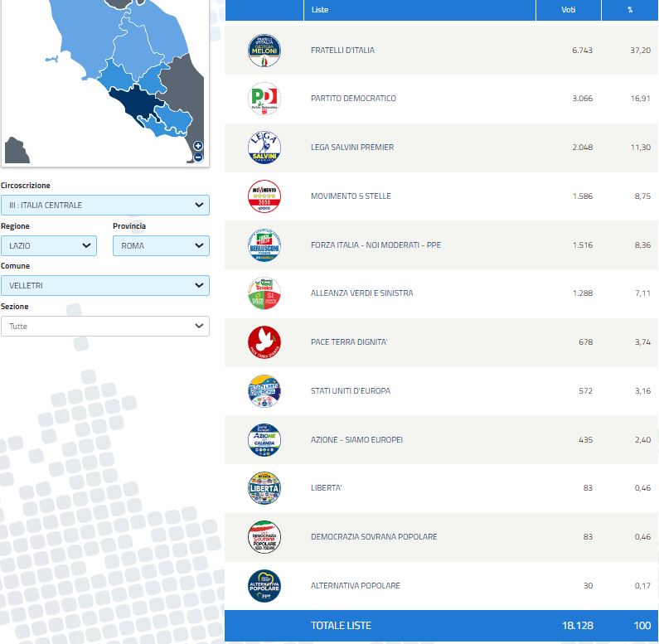Open the Provincia dropdown showing Roma

coord(161,245)
